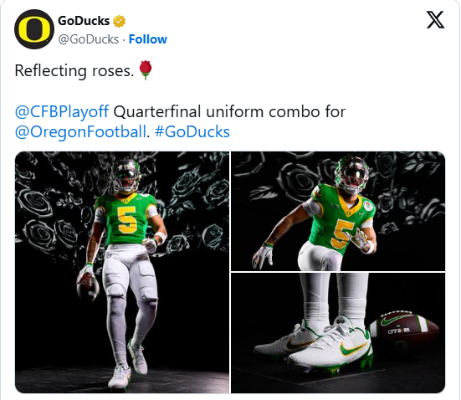This screenshot has width=461, height=400.
Task: Click the GoDucks yellow O profile avatar
Action: tap(34, 29)
